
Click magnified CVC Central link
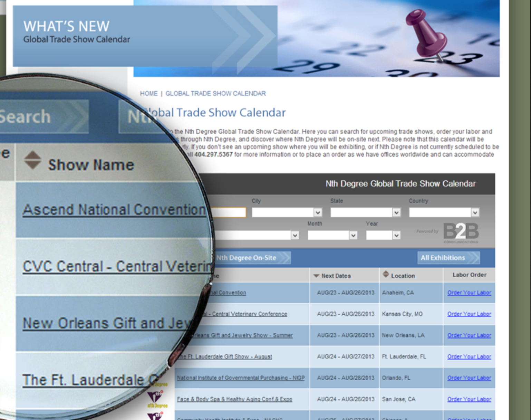[x=117, y=267]
